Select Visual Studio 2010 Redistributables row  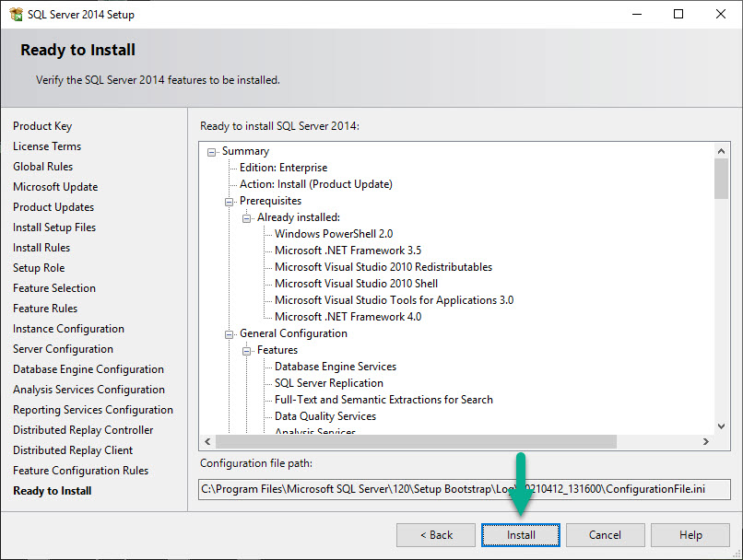383,267
